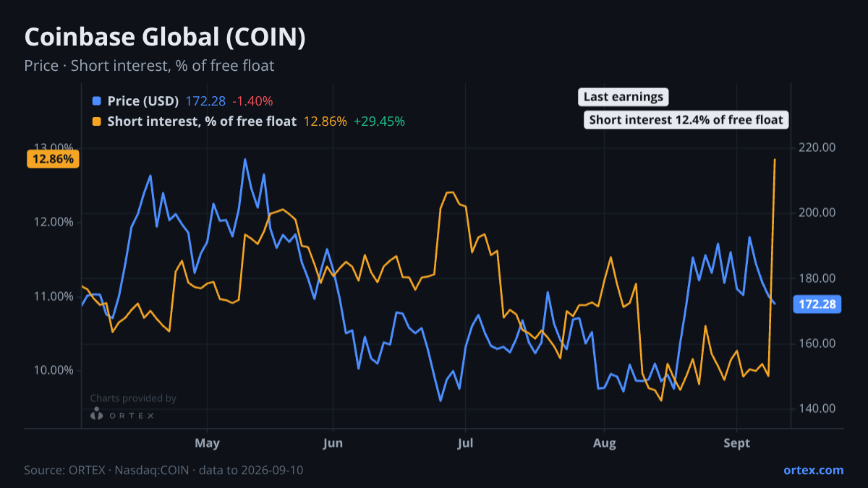Click the 'Price · Short interest, % of free float' subtitle
The height and width of the screenshot is (488, 868).
(x=149, y=66)
